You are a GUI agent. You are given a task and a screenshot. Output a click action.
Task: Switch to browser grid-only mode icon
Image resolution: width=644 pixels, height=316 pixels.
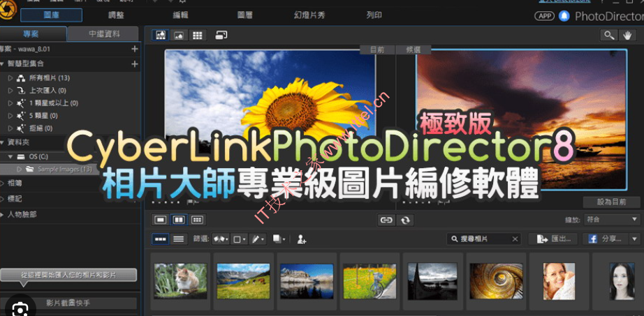(198, 36)
